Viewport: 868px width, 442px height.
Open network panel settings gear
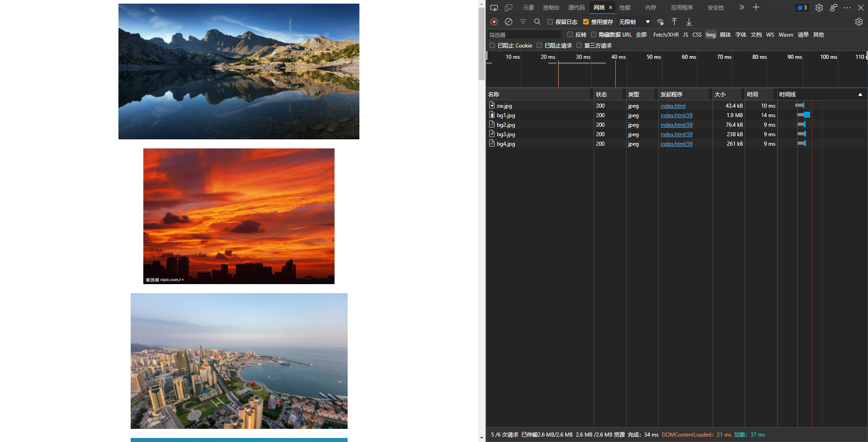click(x=859, y=22)
